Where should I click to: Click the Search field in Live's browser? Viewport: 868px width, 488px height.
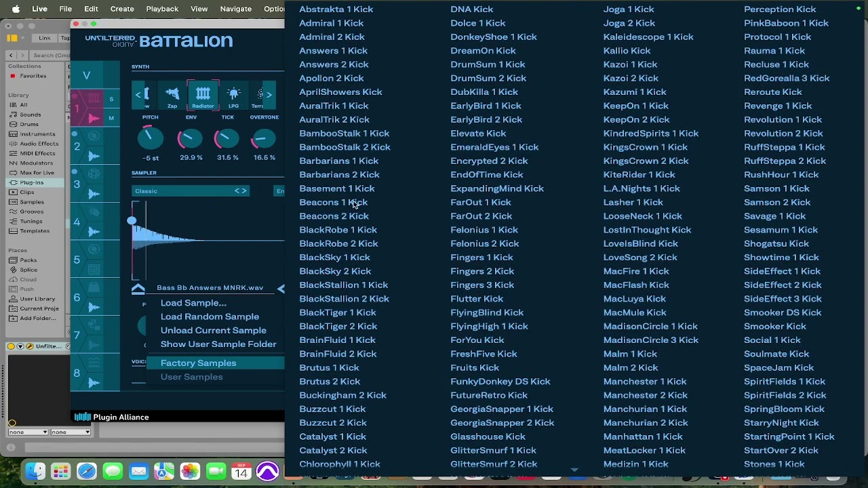coord(51,56)
